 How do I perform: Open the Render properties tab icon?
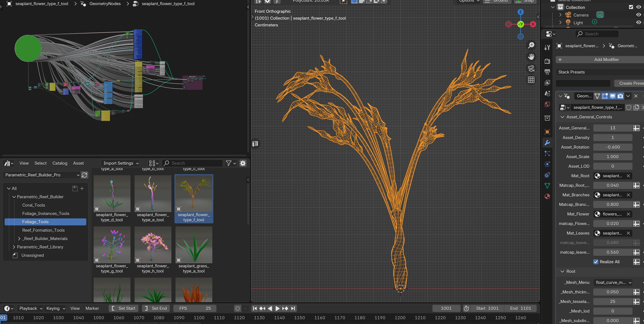click(547, 61)
